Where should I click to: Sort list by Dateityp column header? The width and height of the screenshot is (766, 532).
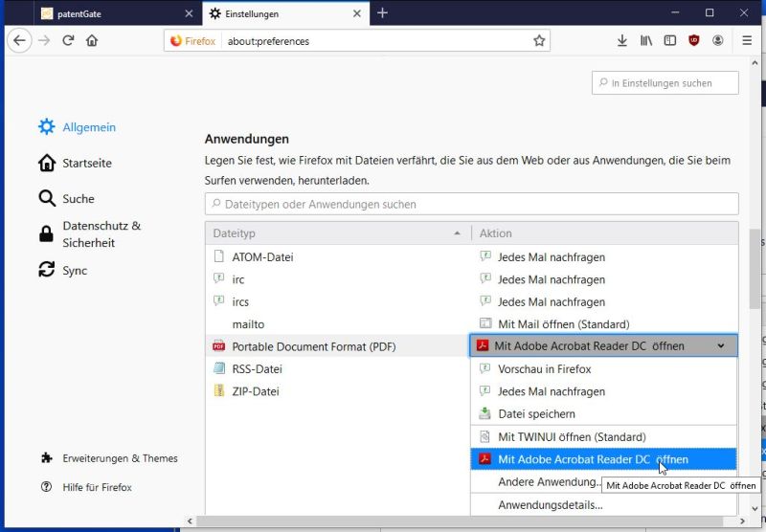coord(338,233)
